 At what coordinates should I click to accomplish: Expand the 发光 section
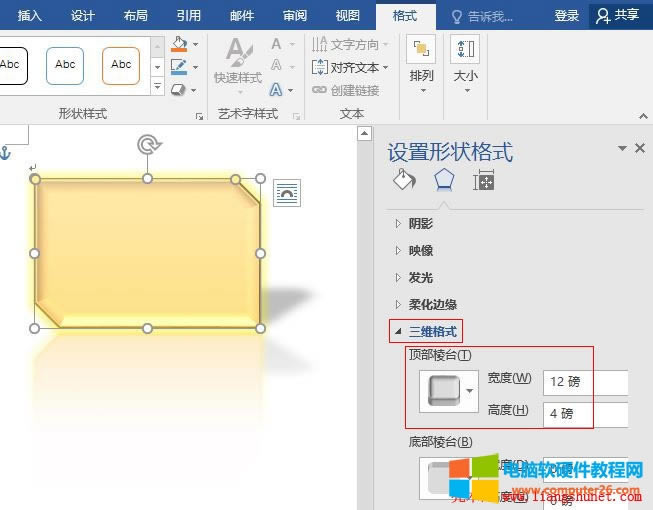pos(421,278)
